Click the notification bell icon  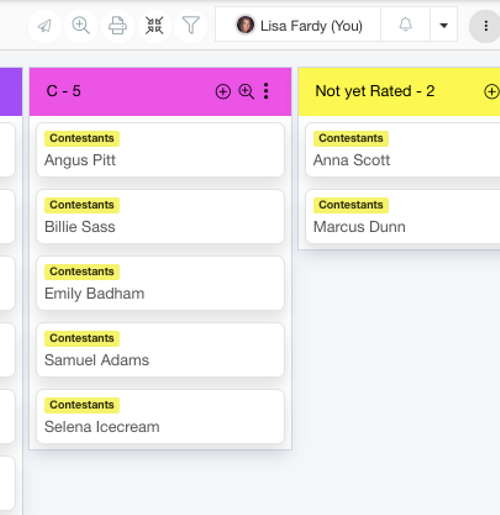point(405,25)
